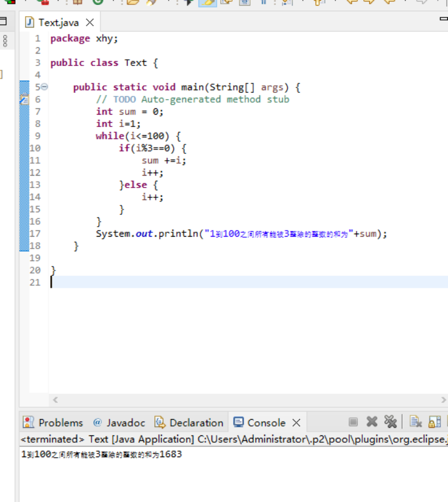Minimize the editor area

(444, 19)
